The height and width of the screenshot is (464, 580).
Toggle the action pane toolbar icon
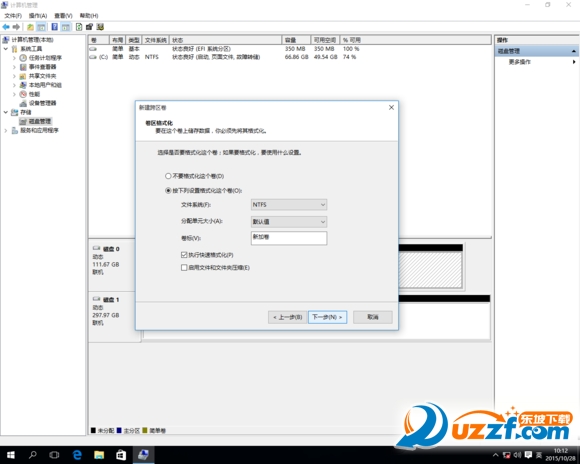66,27
